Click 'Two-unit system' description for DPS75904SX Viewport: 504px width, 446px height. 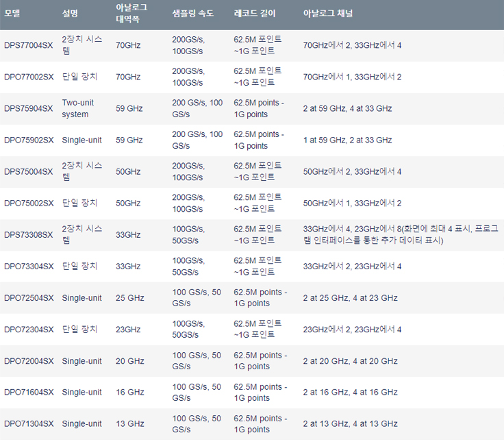78,108
